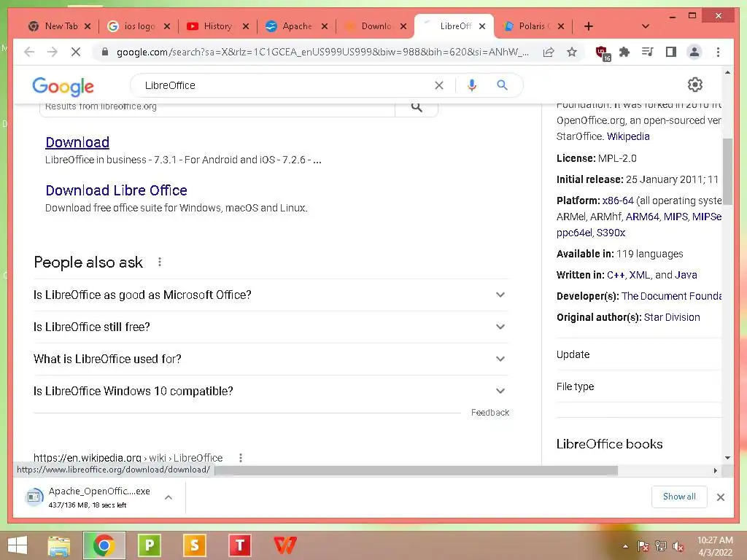Stop loading the page with the X button
This screenshot has width=747, height=560.
tap(76, 52)
